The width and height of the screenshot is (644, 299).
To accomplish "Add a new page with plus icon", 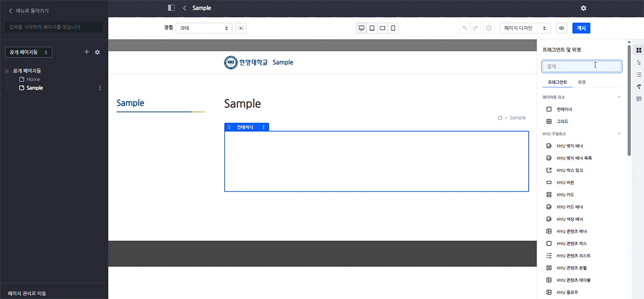I will [x=87, y=52].
